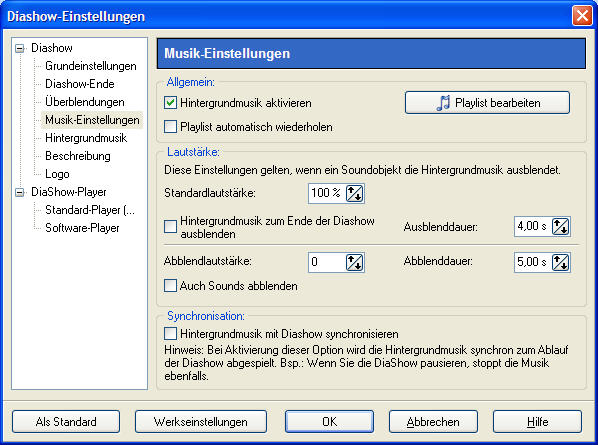Click the Abblendlautstärke label
Screen dimensions: 598x445
[x=208, y=261]
